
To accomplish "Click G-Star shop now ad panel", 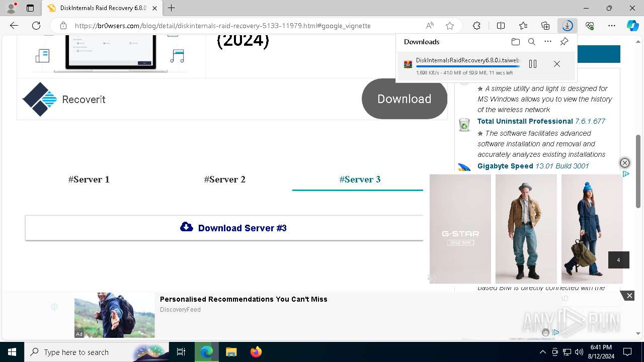I will click(x=460, y=229).
